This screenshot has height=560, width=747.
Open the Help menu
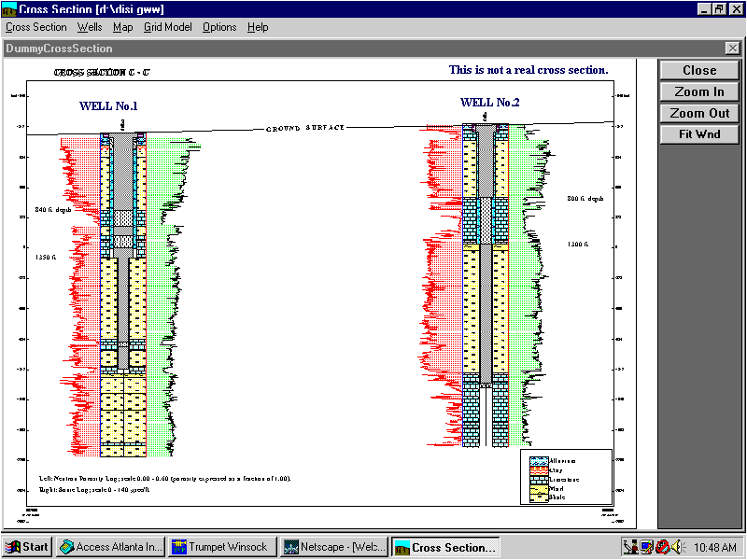point(258,27)
